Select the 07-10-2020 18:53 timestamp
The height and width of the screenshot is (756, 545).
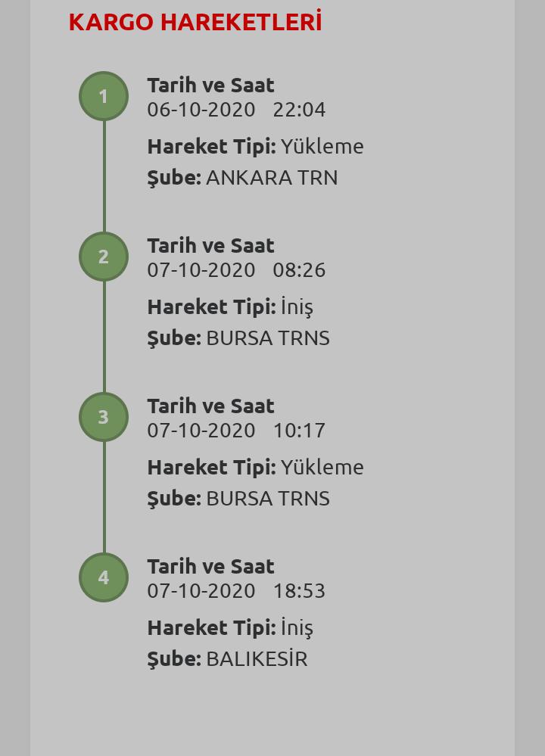tap(236, 591)
